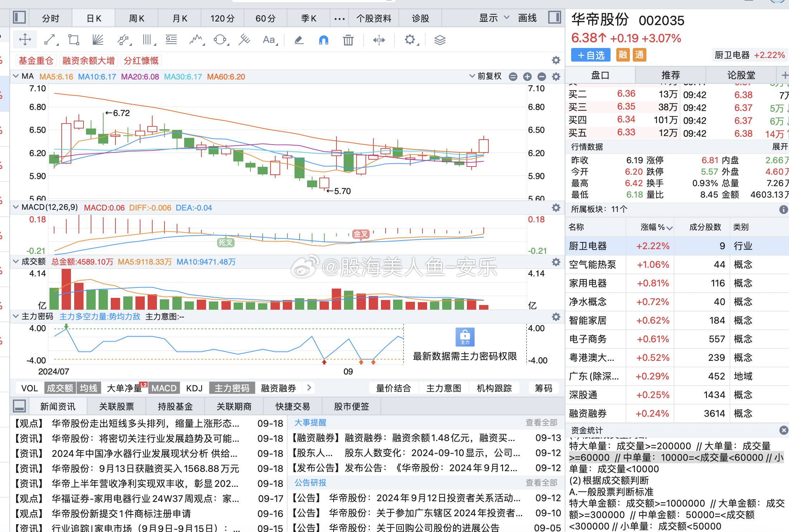Select the trend line drawing tool
The image size is (789, 532).
pos(51,39)
